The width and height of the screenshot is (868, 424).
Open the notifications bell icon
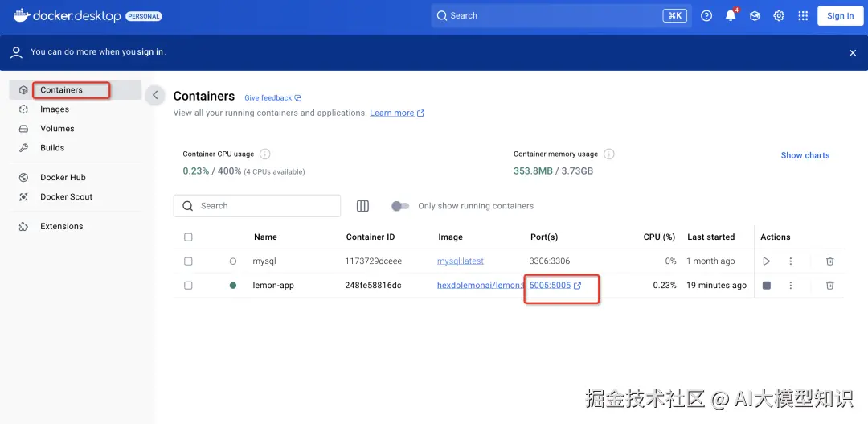point(731,15)
